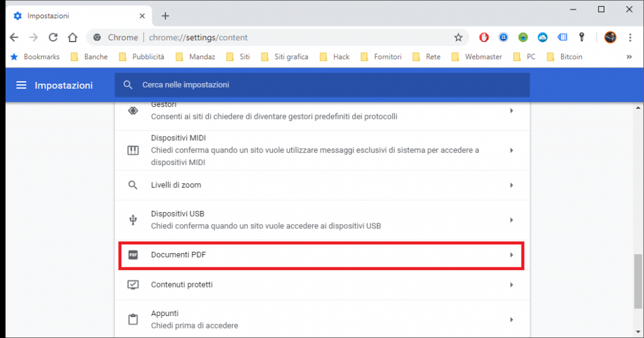Screen dimensions: 644x338
Task: Open a new tab with the plus button
Action: (x=165, y=16)
